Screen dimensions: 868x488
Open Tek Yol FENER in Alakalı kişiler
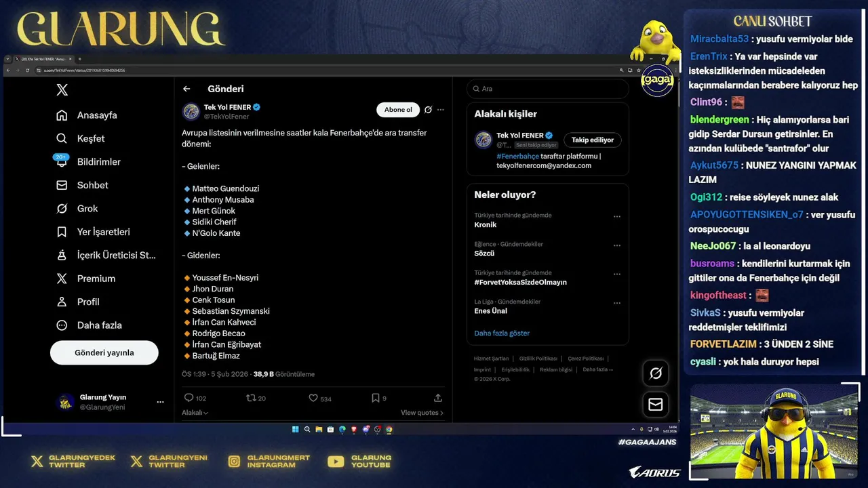pyautogui.click(x=519, y=136)
